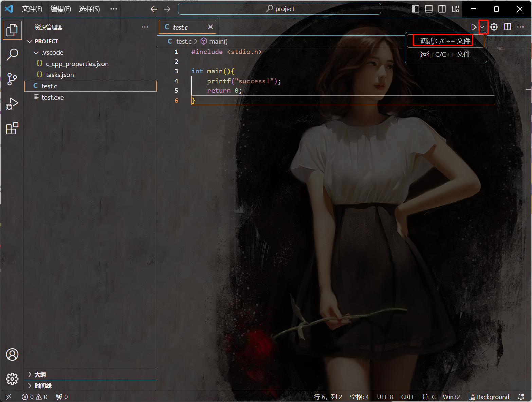Change encoding via UTF-8

(385, 397)
